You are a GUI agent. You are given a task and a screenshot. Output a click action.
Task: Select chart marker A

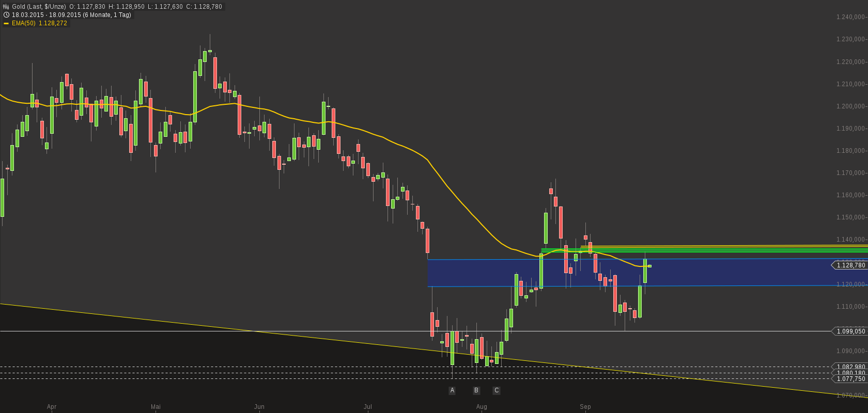452,390
